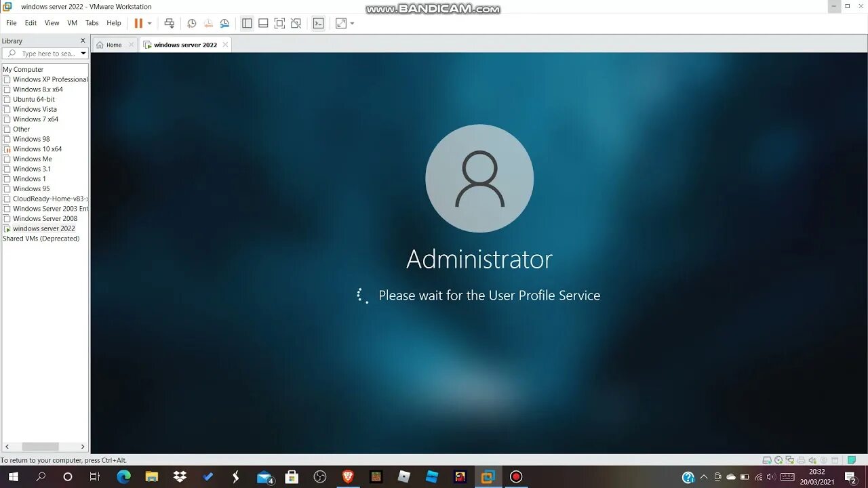Switch to full screen mode
Viewport: 868px width, 488px height.
click(279, 23)
